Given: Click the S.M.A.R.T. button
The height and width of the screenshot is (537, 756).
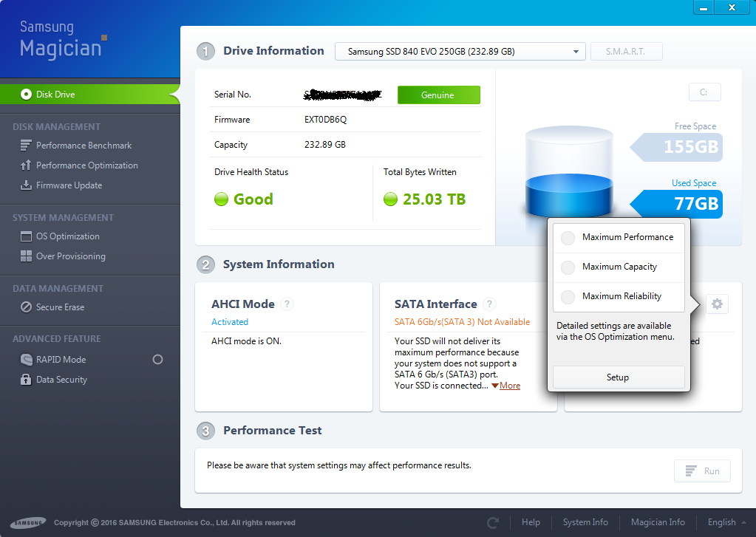Looking at the screenshot, I should click(626, 52).
